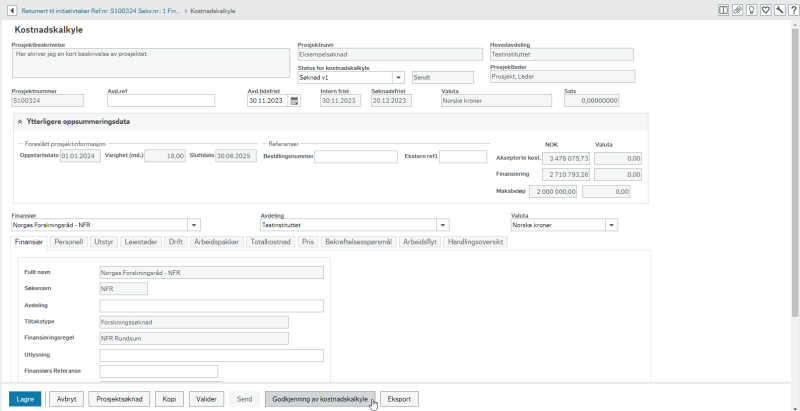This screenshot has height=411, width=800.
Task: Collapse the Ytterligere oppsummeringsdata section
Action: [19, 122]
